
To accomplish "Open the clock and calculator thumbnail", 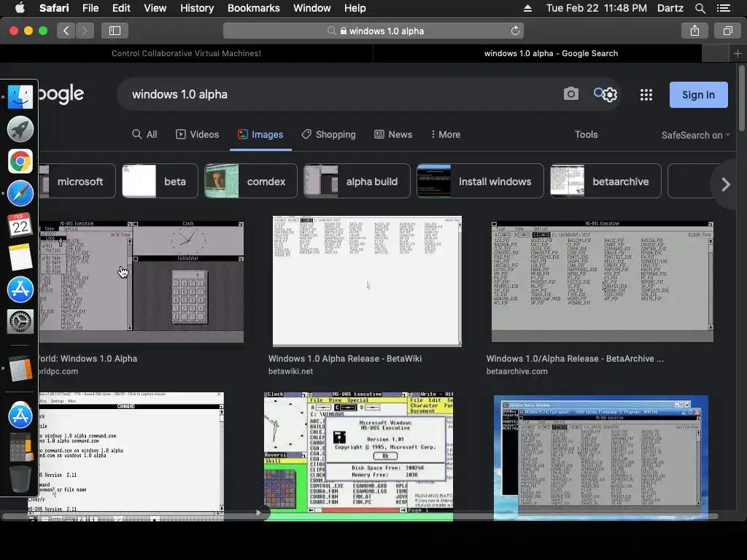I will [x=141, y=281].
